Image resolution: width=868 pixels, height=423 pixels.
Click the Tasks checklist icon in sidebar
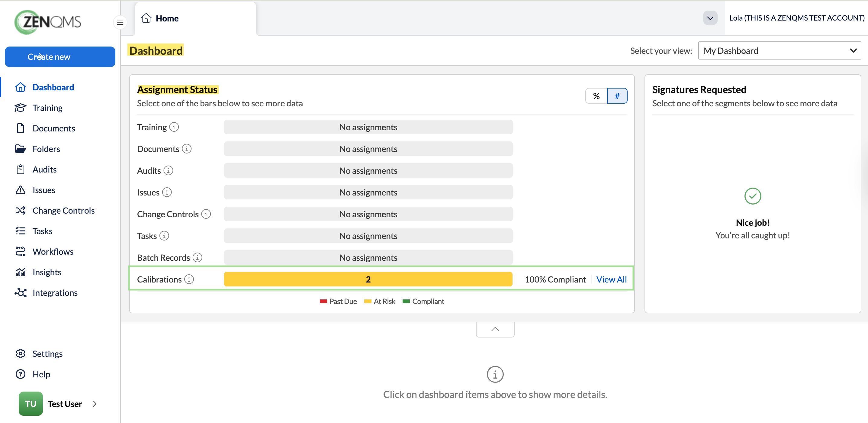(21, 231)
